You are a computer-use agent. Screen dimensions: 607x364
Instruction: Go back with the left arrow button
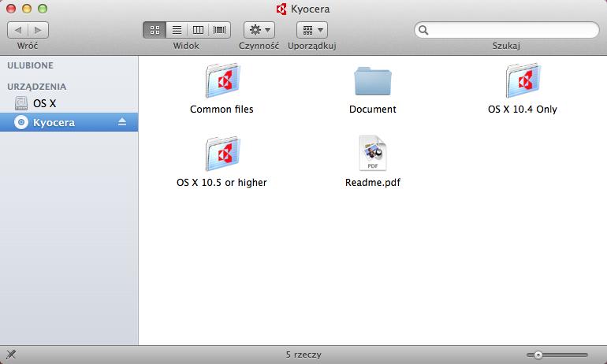coord(18,30)
